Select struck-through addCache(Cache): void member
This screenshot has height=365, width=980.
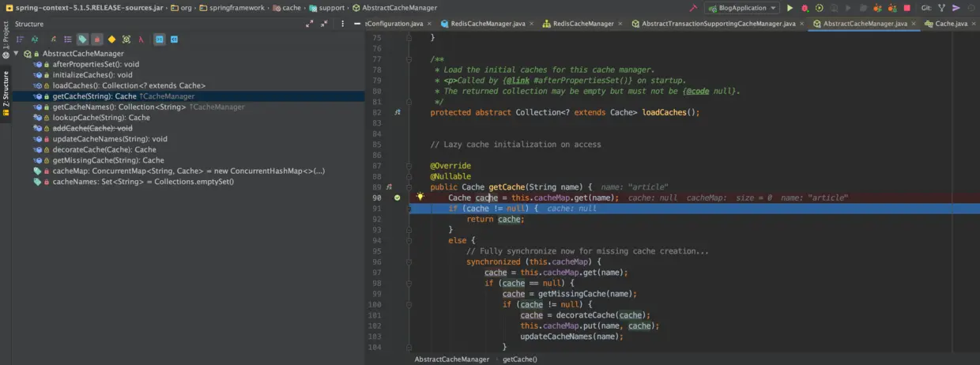click(92, 128)
